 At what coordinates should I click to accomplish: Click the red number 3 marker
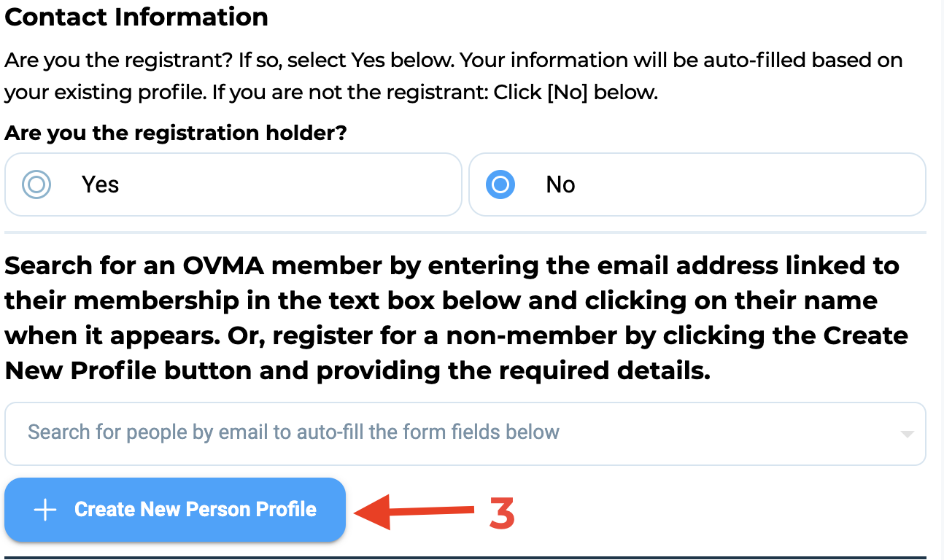pyautogui.click(x=502, y=514)
